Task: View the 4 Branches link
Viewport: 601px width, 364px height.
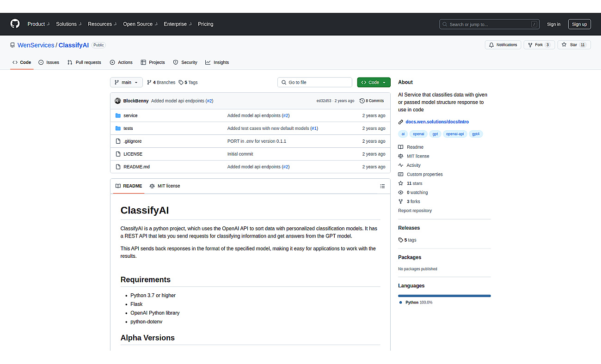Action: (161, 83)
